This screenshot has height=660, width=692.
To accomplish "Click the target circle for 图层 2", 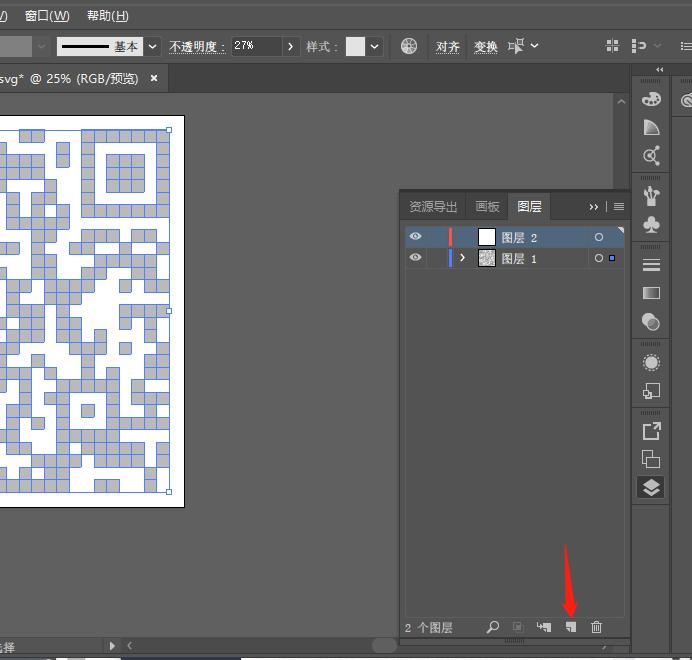I will coord(599,237).
